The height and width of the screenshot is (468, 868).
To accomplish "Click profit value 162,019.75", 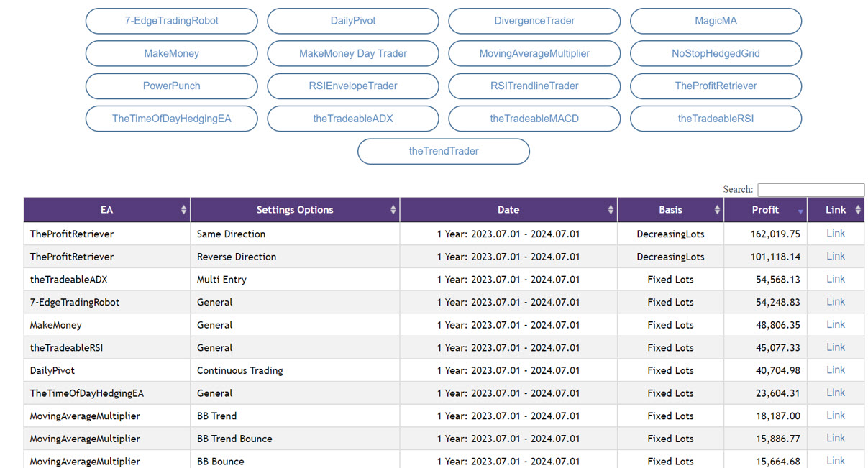I will click(775, 234).
